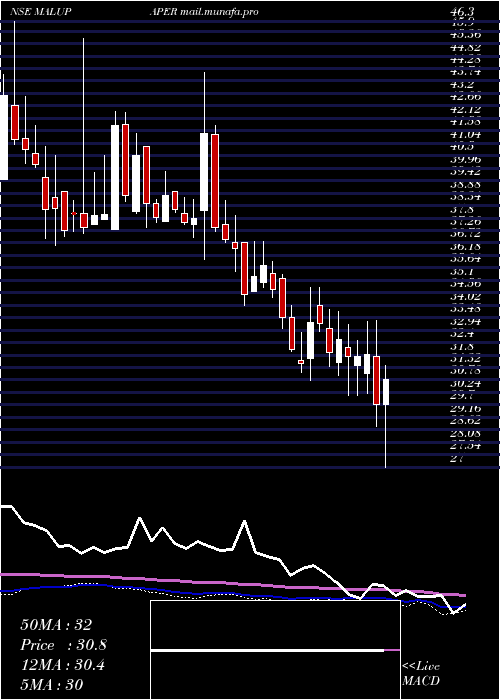Viewport: 500px width, 700px height.
Task: Select the 36.18 price axis label
Action: point(466,246)
